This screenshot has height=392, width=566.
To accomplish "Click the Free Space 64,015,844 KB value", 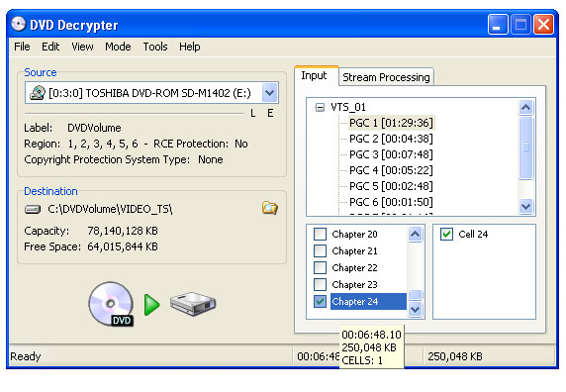I will 123,246.
